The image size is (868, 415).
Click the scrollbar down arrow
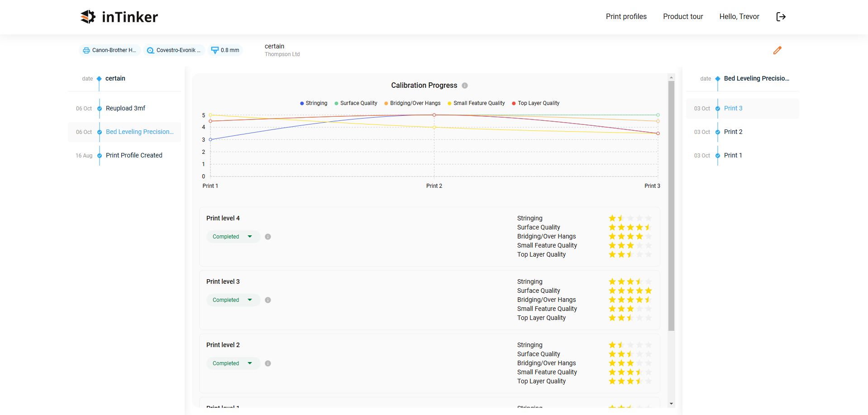click(671, 404)
